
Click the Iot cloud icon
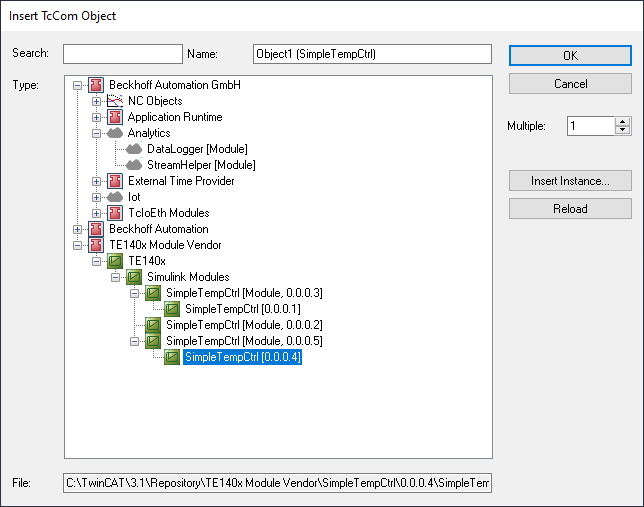(x=115, y=197)
